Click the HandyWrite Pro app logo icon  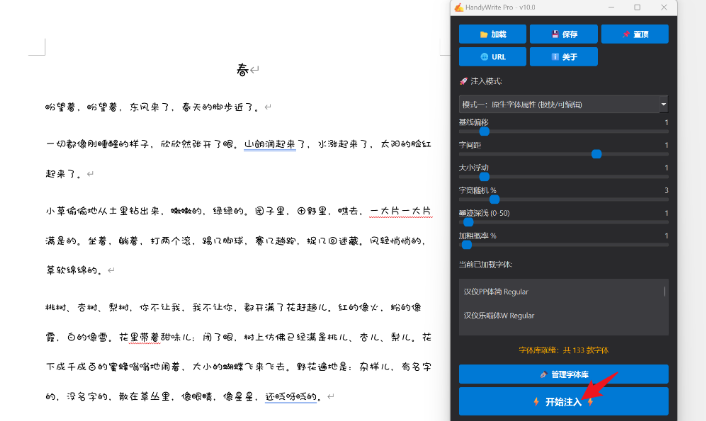click(460, 7)
